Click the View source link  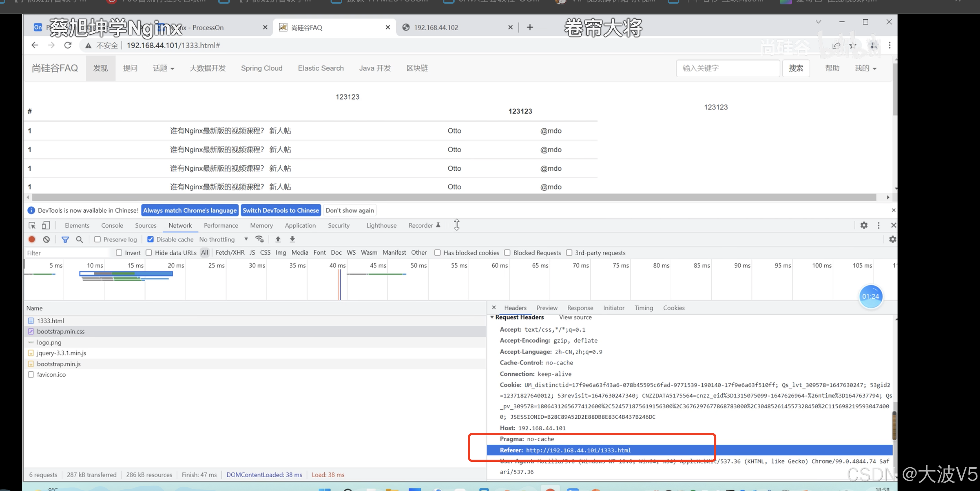[575, 317]
